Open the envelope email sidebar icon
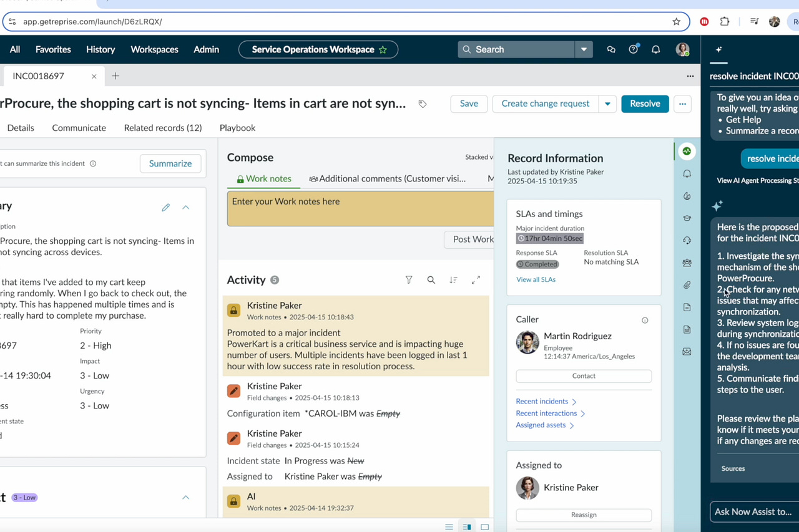Viewport: 799px width, 532px height. [x=687, y=352]
